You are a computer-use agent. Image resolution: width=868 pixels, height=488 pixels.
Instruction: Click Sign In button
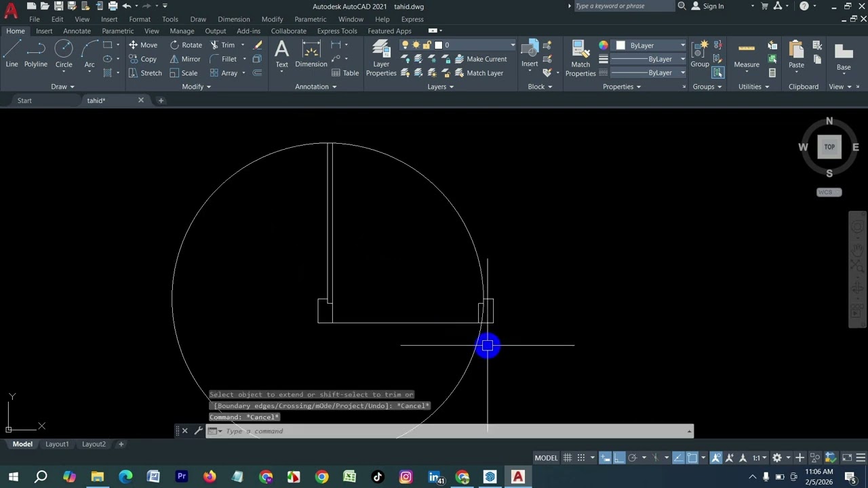click(x=707, y=6)
